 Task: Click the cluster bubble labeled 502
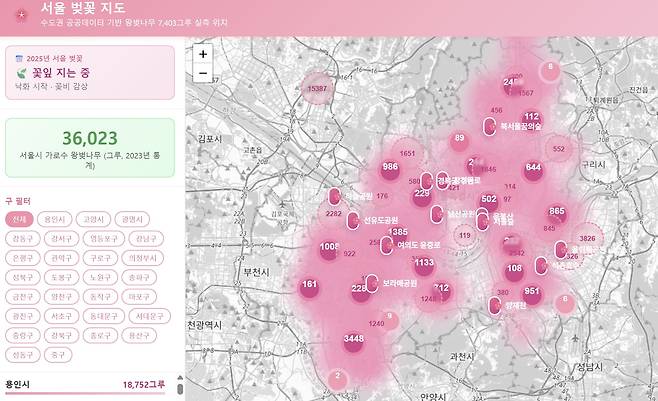(489, 200)
